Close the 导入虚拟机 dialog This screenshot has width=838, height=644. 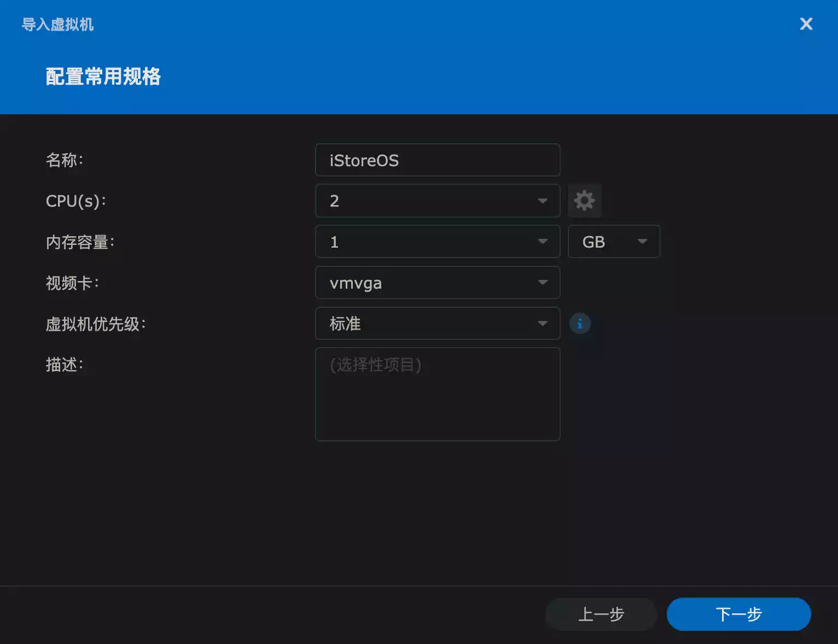click(x=806, y=24)
